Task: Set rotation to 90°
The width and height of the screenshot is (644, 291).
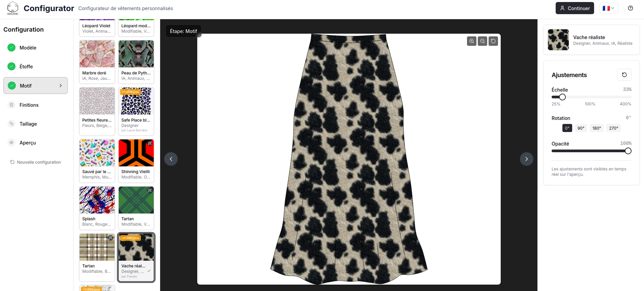Action: point(581,128)
